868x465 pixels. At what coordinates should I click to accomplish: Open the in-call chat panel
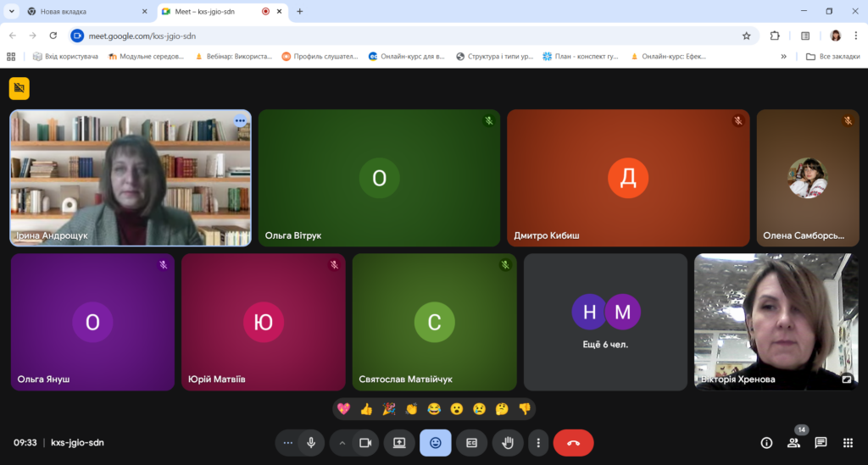pos(821,442)
